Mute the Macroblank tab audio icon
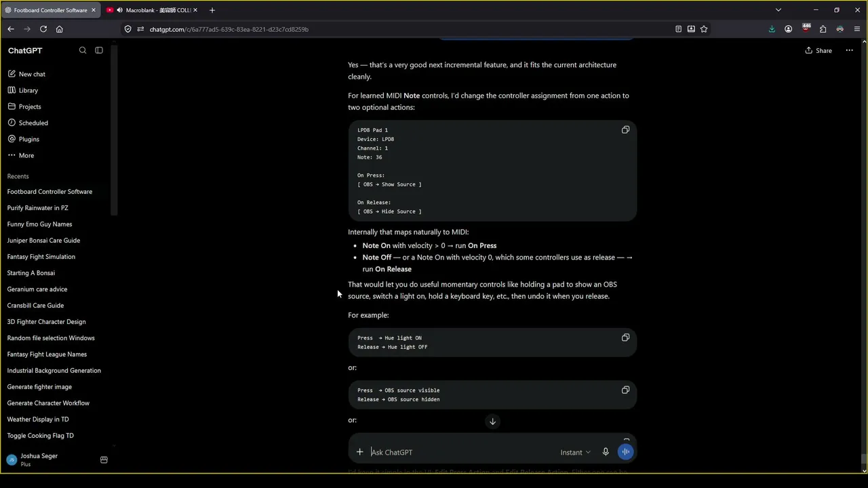This screenshot has height=488, width=868. click(x=119, y=10)
